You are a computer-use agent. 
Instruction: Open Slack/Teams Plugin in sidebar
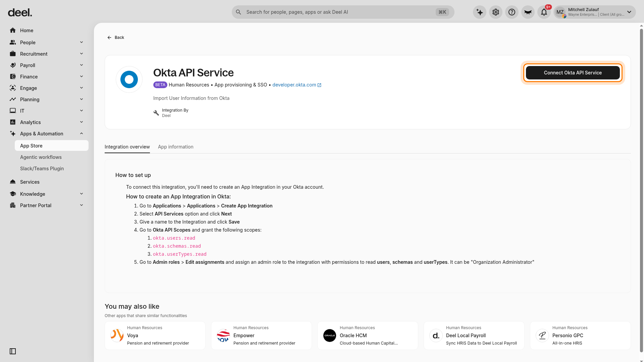[x=52, y=169]
